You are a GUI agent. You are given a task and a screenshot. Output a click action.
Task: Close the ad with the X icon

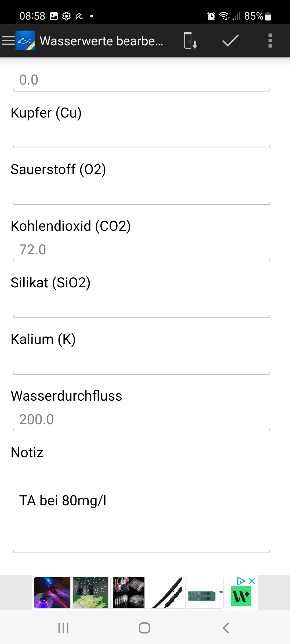[252, 581]
